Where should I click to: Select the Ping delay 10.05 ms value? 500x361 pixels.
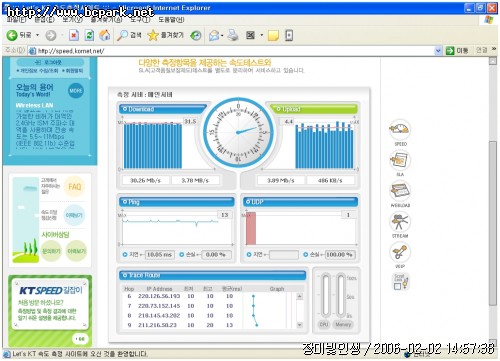pos(159,254)
